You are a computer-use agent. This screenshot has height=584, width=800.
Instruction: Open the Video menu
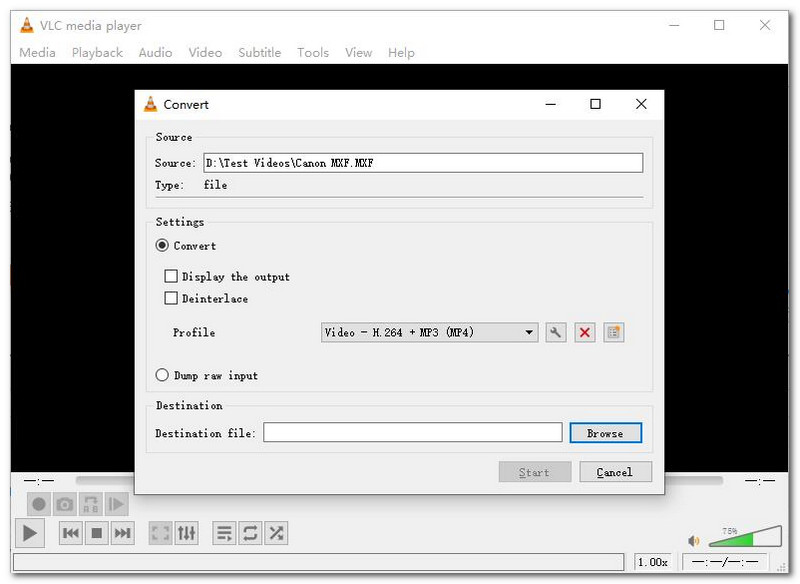pyautogui.click(x=205, y=53)
